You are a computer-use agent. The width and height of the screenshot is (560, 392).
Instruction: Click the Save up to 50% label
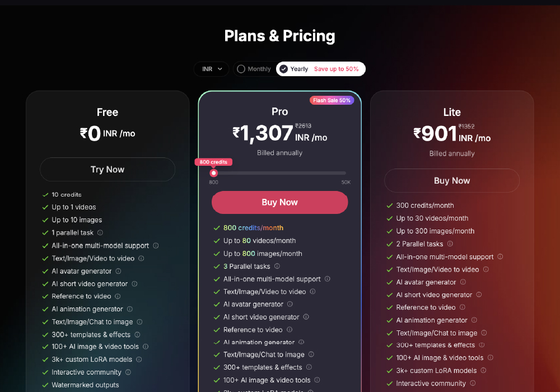[x=336, y=69]
